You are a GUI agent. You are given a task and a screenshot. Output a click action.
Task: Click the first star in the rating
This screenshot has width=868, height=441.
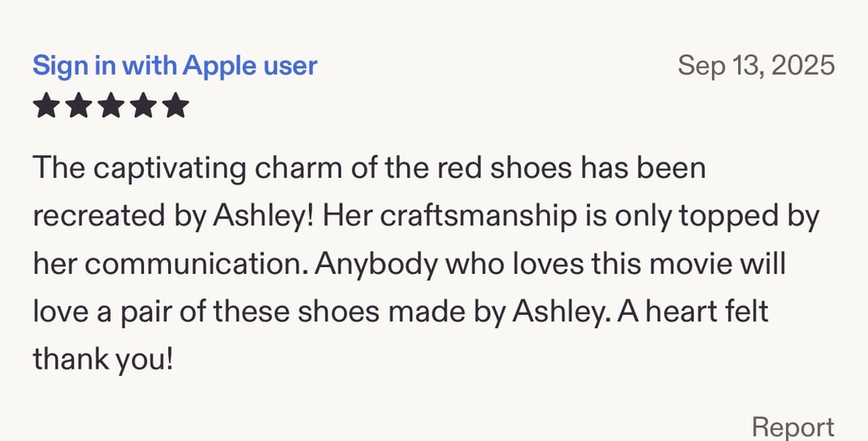point(46,106)
